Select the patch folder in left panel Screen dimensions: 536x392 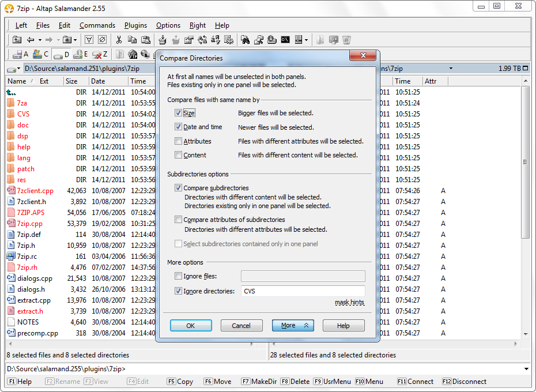click(x=25, y=169)
